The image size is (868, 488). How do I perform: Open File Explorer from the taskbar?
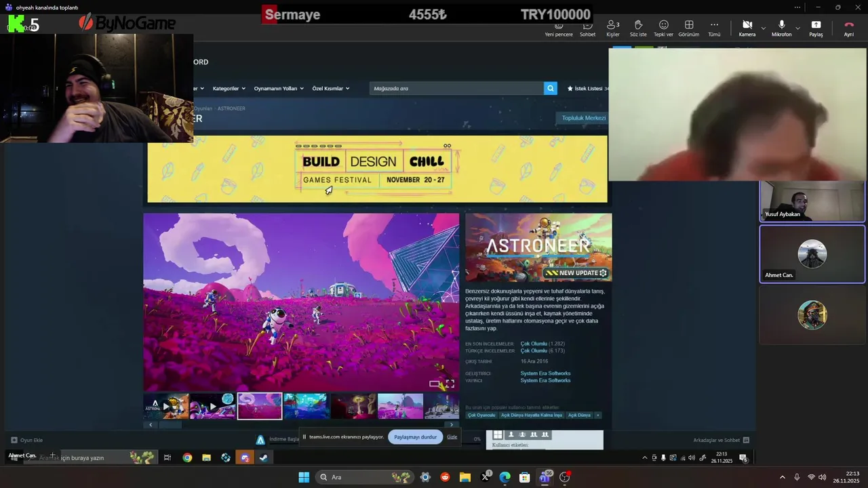click(465, 477)
